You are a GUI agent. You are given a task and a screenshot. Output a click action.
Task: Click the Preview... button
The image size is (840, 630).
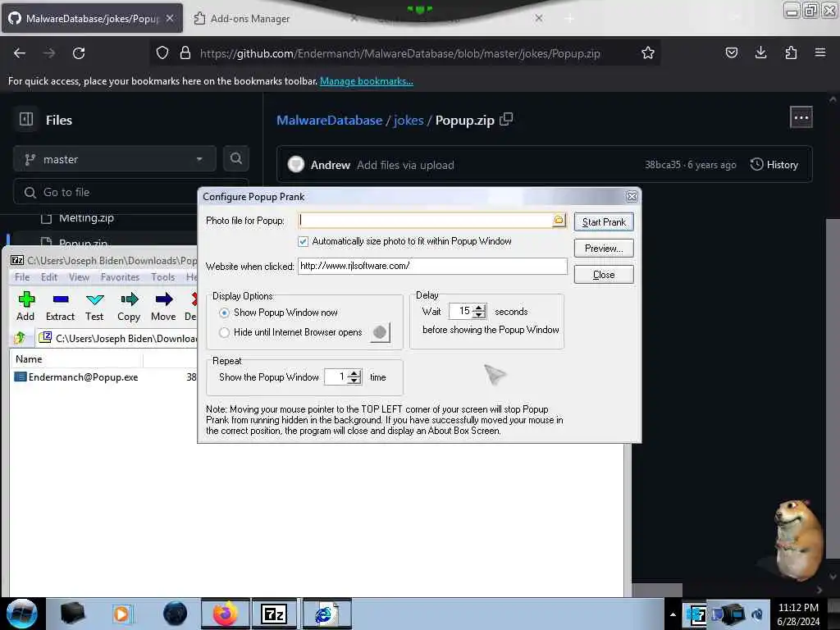[604, 249]
